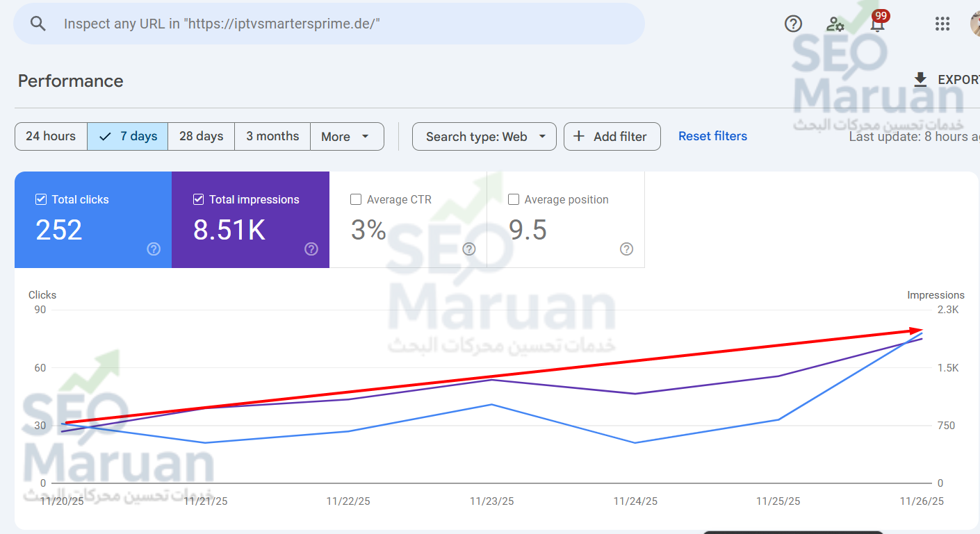
Task: Click help icon on Average position card
Action: click(x=627, y=249)
